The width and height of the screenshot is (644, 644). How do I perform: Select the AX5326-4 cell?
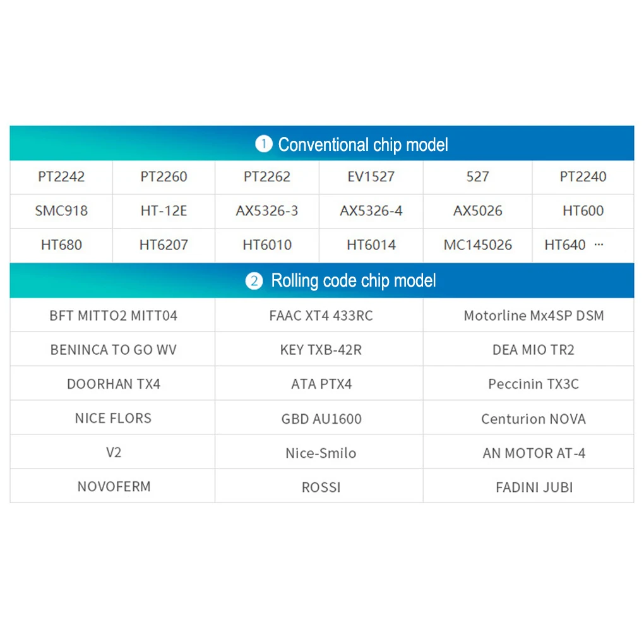371,211
